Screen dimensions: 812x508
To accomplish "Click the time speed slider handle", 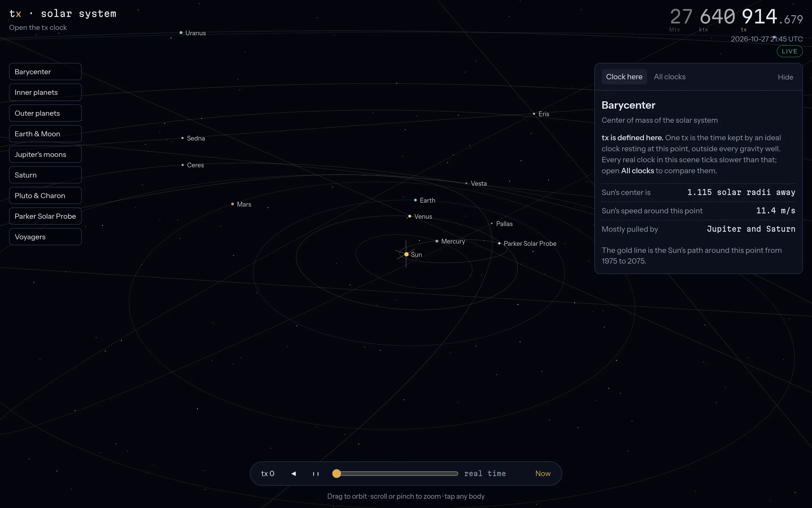I will click(337, 473).
